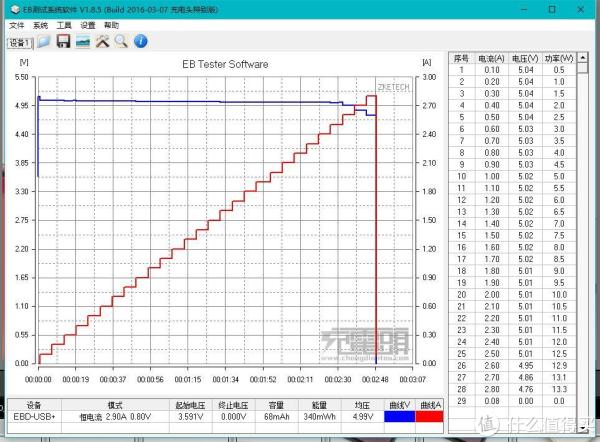Click the magnifier search icon
The width and height of the screenshot is (600, 442).
121,41
